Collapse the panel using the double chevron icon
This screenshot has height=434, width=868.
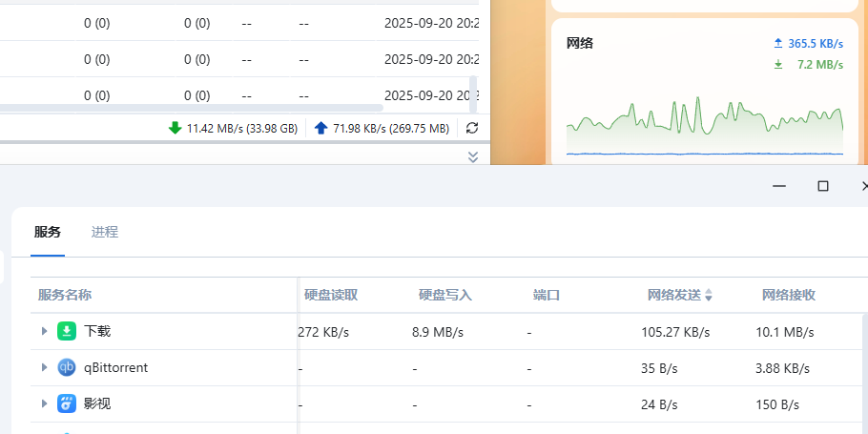[x=473, y=157]
